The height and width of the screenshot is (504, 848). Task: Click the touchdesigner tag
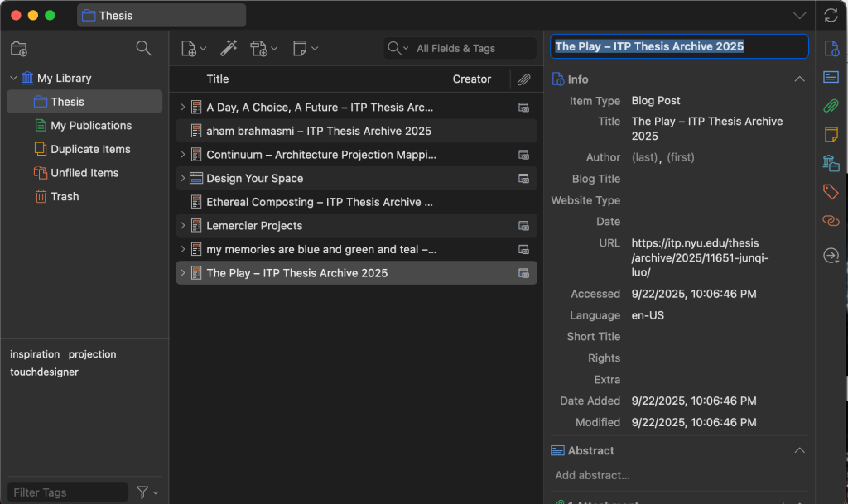click(x=44, y=372)
